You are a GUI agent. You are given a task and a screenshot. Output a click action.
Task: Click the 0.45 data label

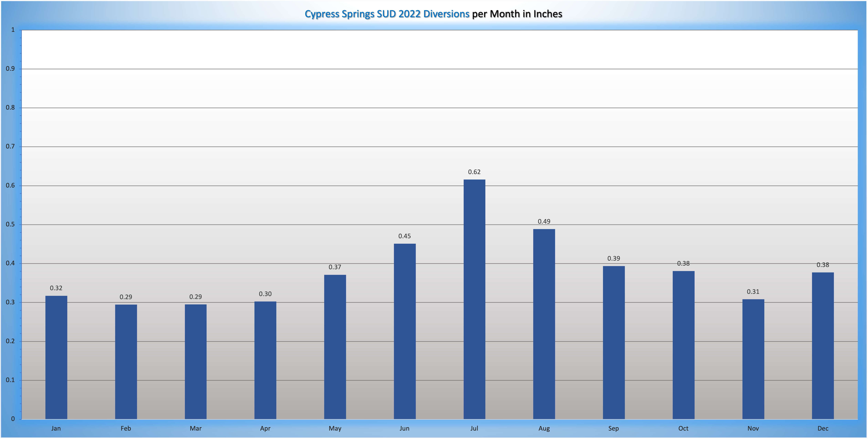[405, 236]
